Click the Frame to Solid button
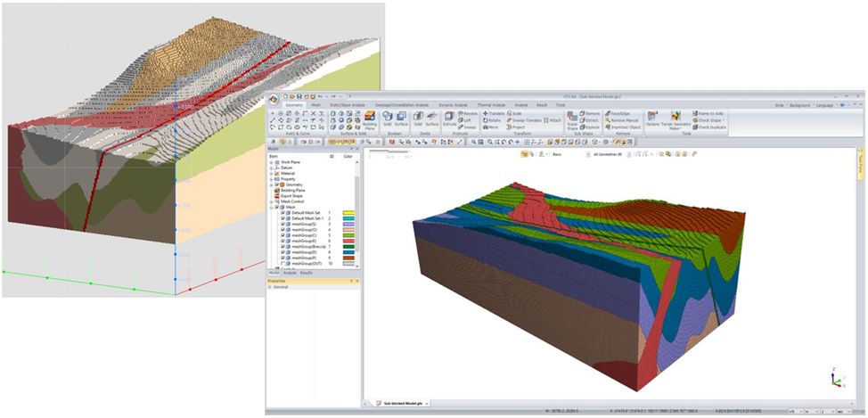This screenshot has height=418, width=868. (x=709, y=113)
